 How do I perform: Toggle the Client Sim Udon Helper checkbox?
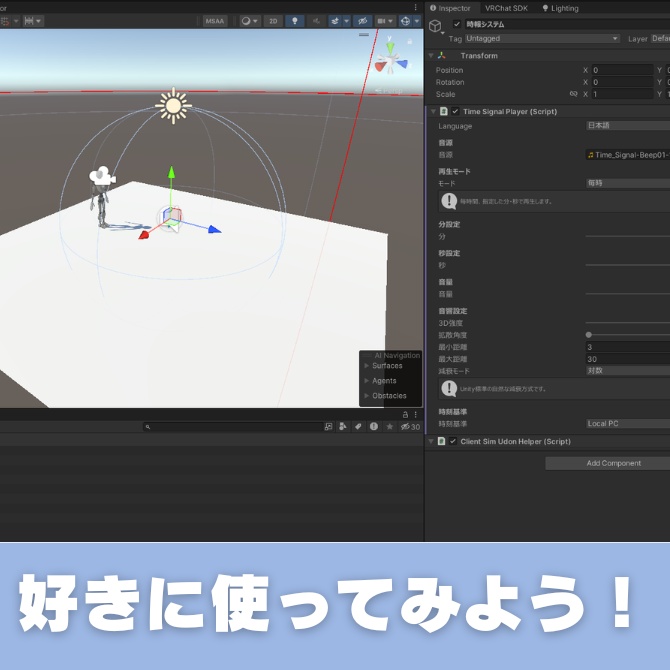click(453, 441)
